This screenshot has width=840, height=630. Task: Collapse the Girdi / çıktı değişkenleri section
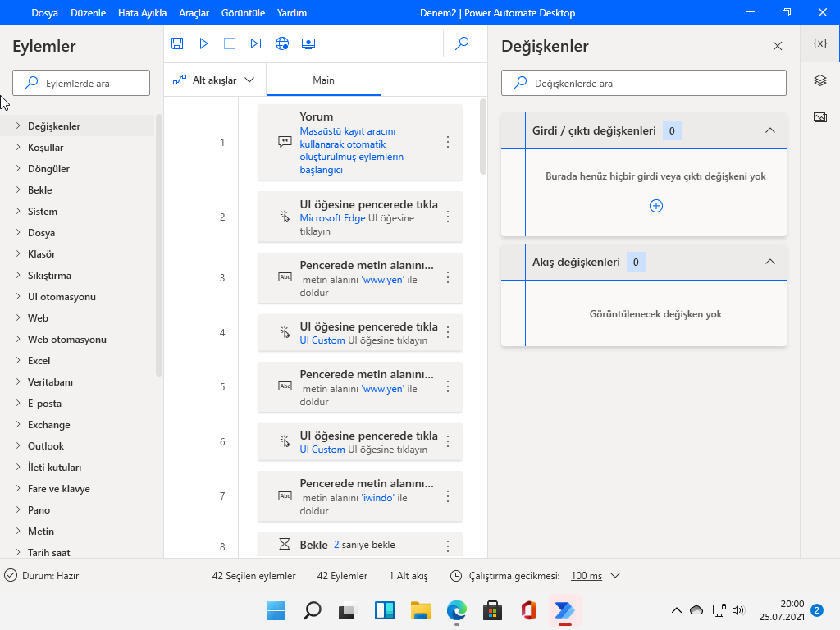pos(769,130)
